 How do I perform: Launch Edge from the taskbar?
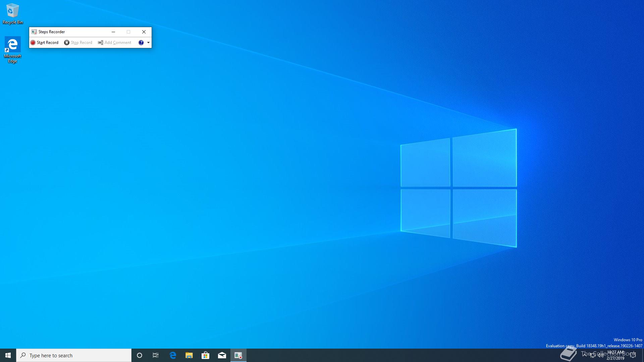tap(173, 355)
